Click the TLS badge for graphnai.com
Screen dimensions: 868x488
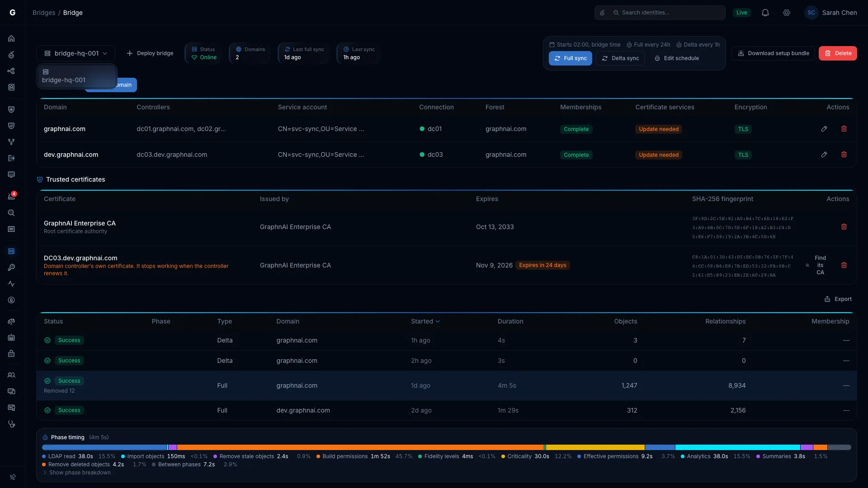click(x=743, y=129)
